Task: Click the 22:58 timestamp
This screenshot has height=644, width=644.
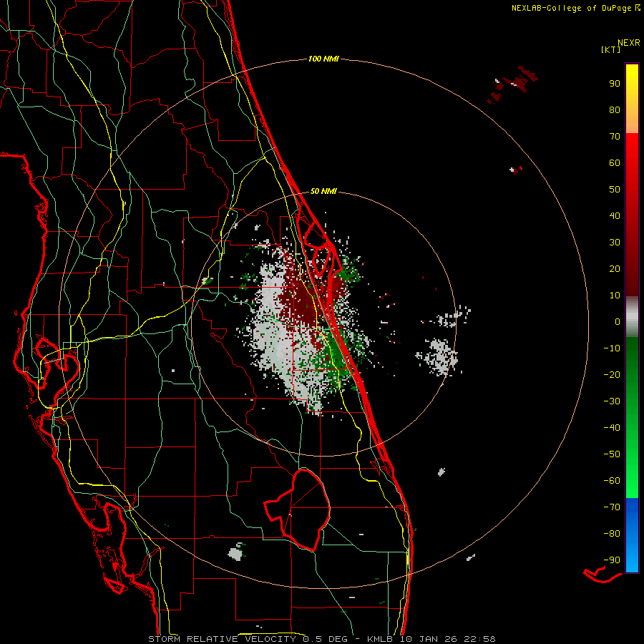Action: [x=479, y=639]
